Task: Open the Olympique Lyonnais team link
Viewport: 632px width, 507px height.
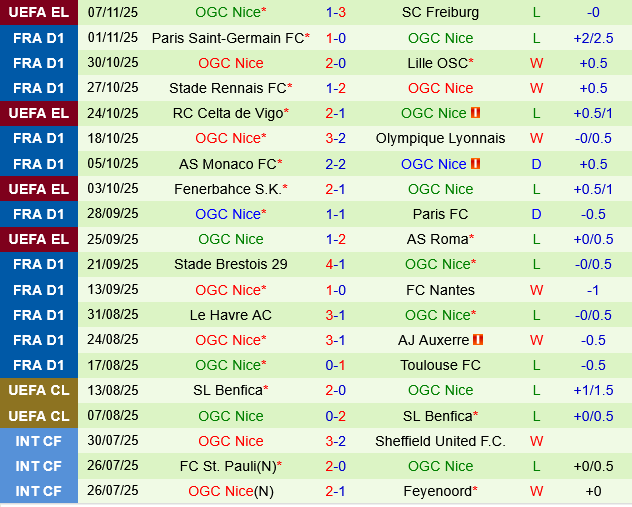Action: coord(440,138)
